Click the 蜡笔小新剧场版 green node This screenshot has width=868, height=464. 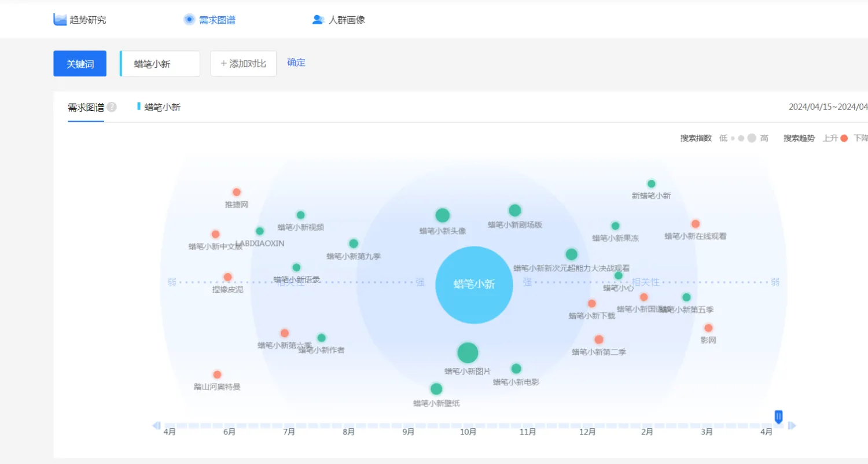point(515,210)
